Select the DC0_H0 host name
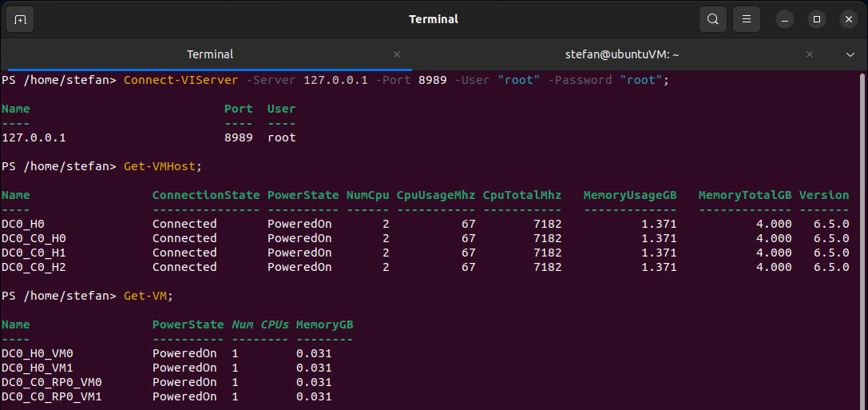This screenshot has width=868, height=410. click(23, 224)
